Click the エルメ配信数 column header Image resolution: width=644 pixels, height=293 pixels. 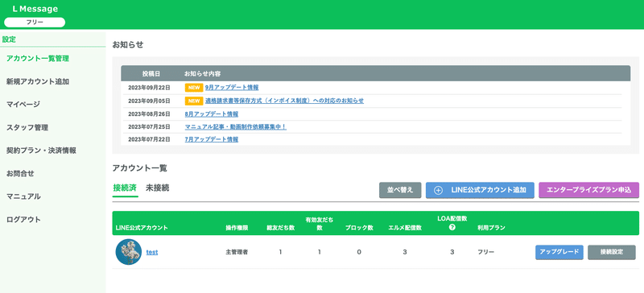[x=405, y=228]
